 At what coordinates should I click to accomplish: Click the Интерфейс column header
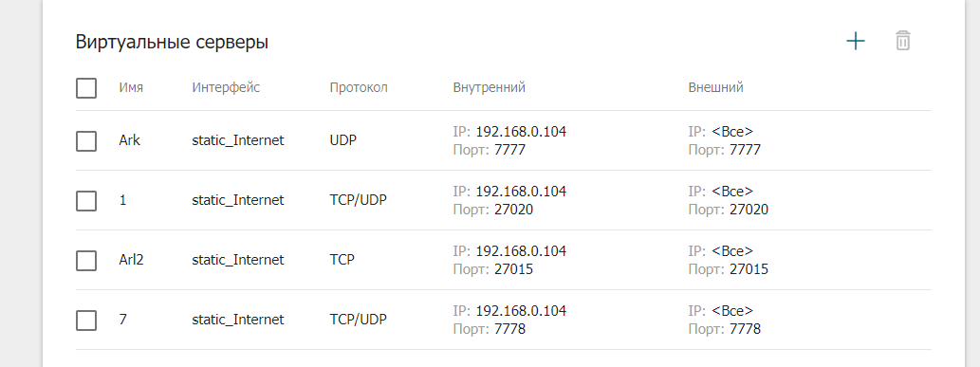[x=226, y=87]
